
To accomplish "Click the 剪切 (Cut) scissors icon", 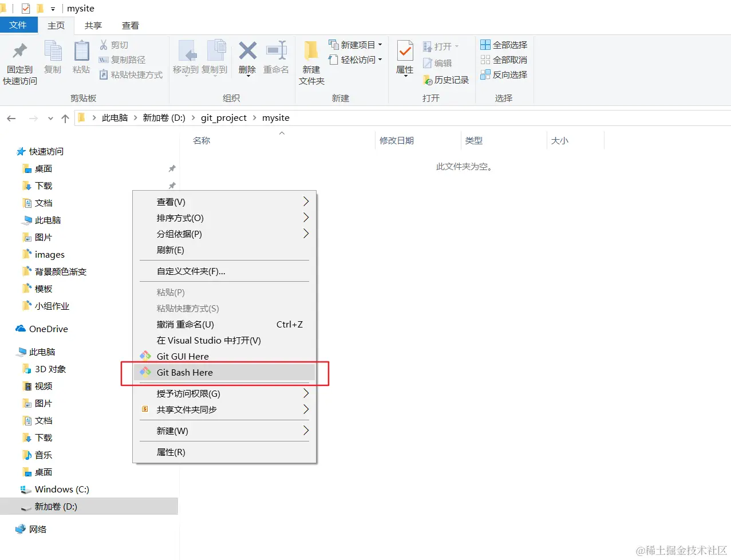I will [105, 44].
